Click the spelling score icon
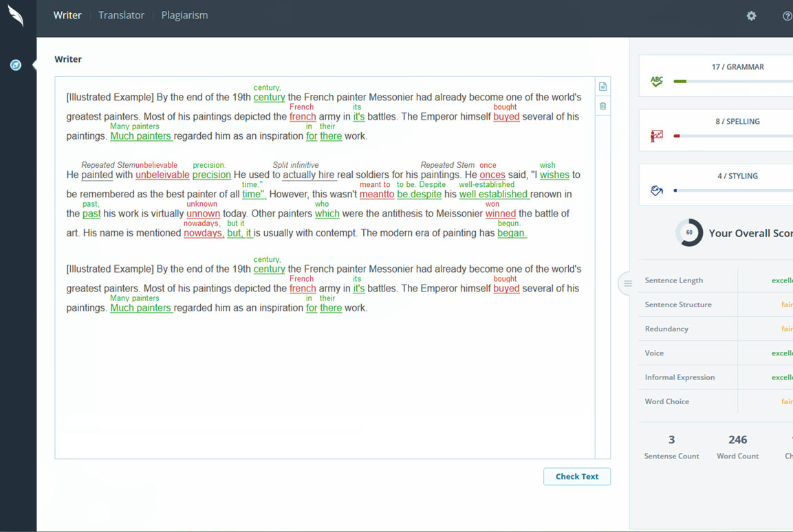Viewport: 793px width, 532px height. pos(656,136)
